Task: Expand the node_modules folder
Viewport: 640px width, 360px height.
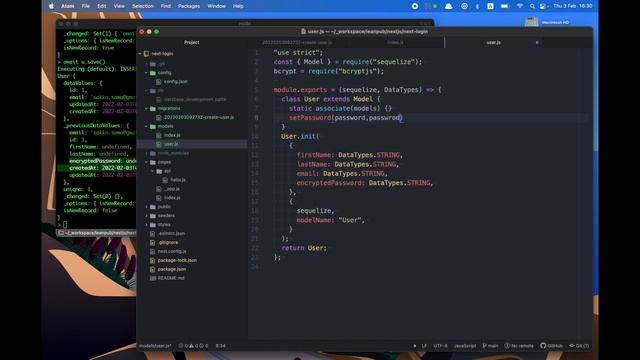Action: pyautogui.click(x=146, y=153)
